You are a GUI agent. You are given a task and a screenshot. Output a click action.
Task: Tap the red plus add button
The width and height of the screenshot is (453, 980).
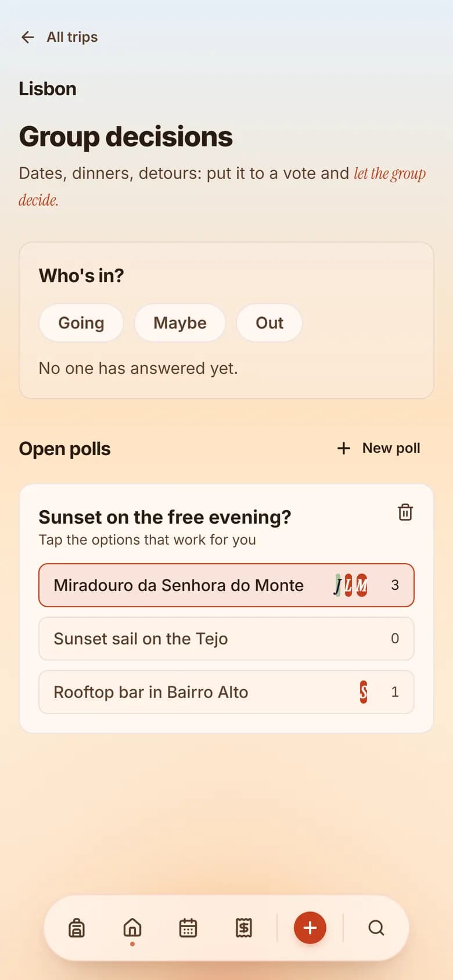coord(310,928)
